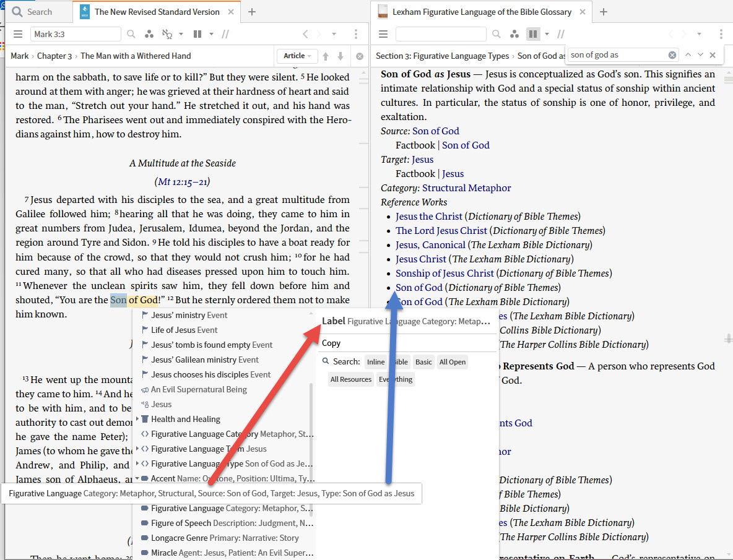733x560 pixels.
Task: Select Jesus' tomb is found empty Event
Action: (x=211, y=345)
